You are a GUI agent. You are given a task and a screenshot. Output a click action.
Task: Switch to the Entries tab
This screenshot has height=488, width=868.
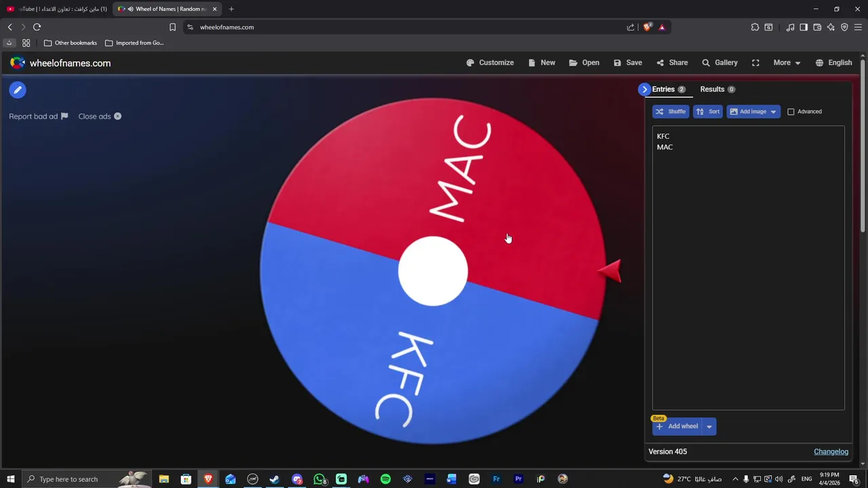[669, 89]
